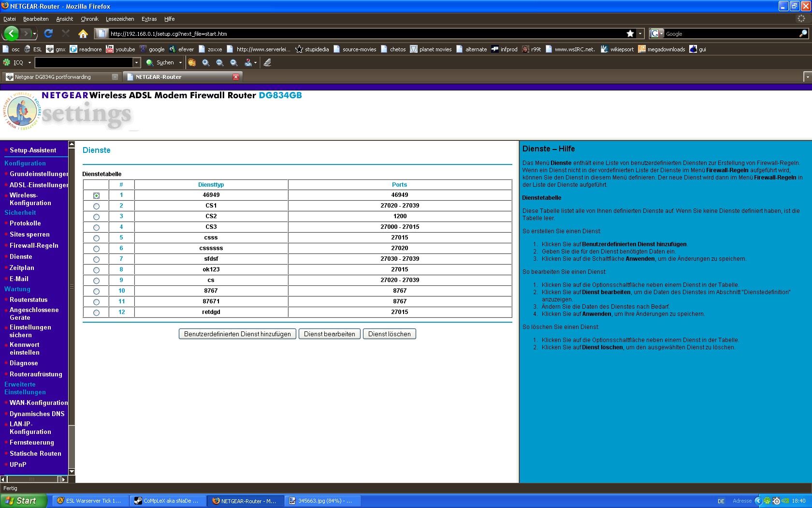Expand the Suchen dropdown arrow
The height and width of the screenshot is (508, 812).
click(x=180, y=62)
